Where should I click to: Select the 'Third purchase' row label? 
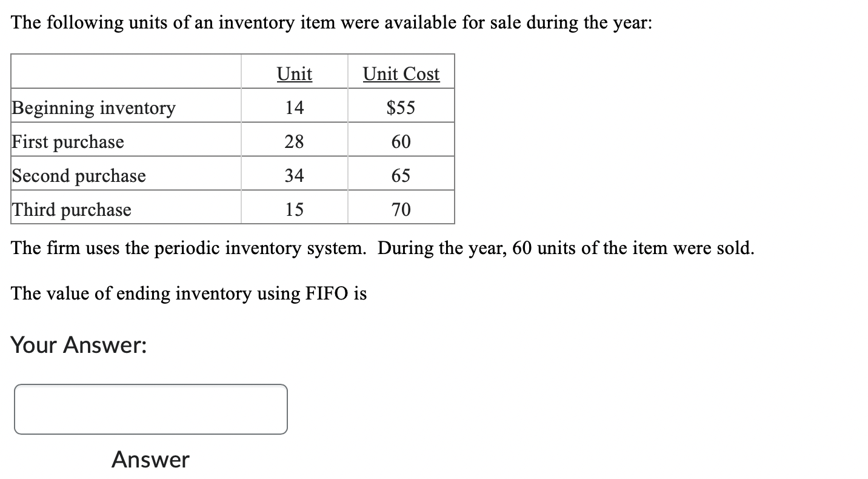click(72, 210)
